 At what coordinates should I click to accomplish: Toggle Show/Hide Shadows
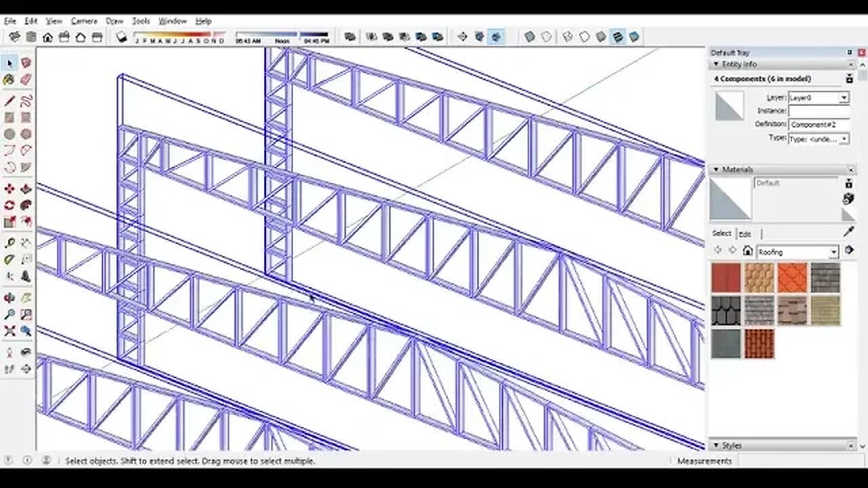[121, 37]
